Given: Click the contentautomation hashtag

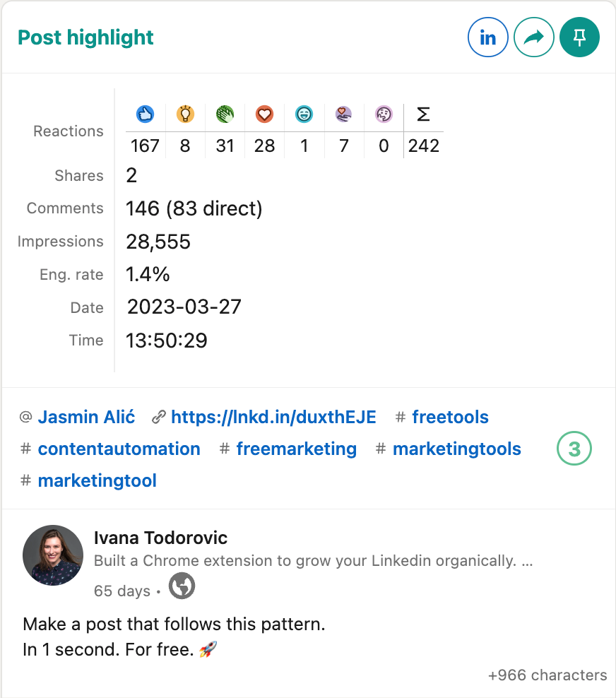Looking at the screenshot, I should click(x=119, y=449).
